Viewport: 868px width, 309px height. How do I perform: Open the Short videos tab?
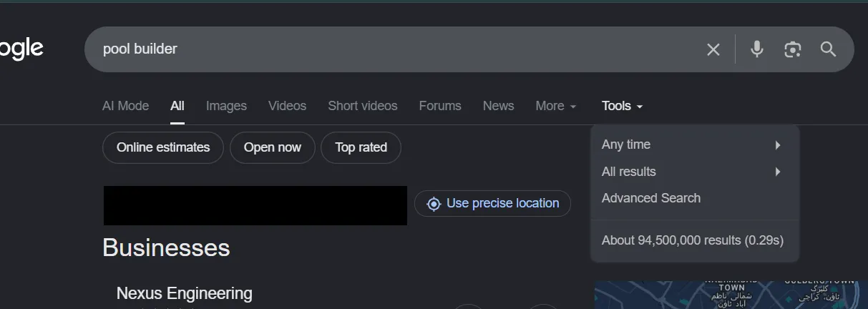click(362, 106)
